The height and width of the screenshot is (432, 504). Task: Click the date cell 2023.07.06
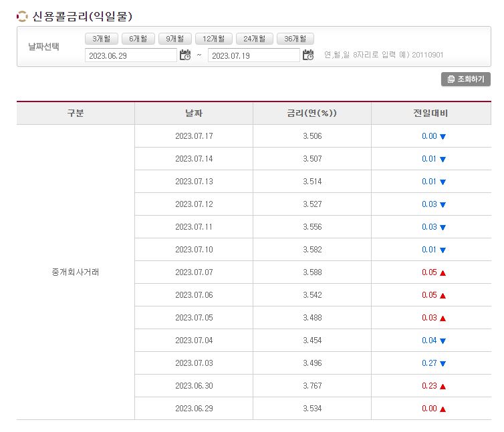[194, 295]
